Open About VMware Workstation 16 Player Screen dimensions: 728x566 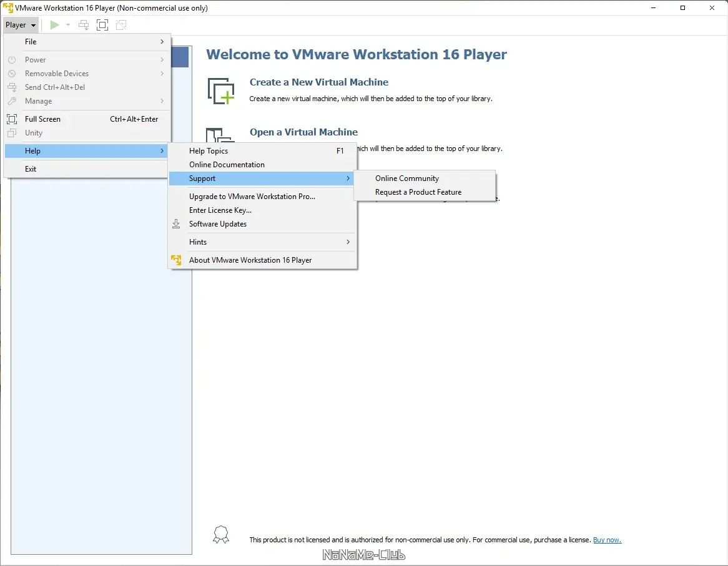(x=263, y=260)
